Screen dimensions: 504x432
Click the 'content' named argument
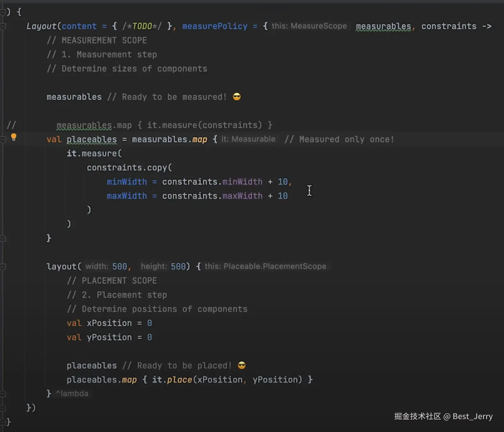pyautogui.click(x=79, y=26)
